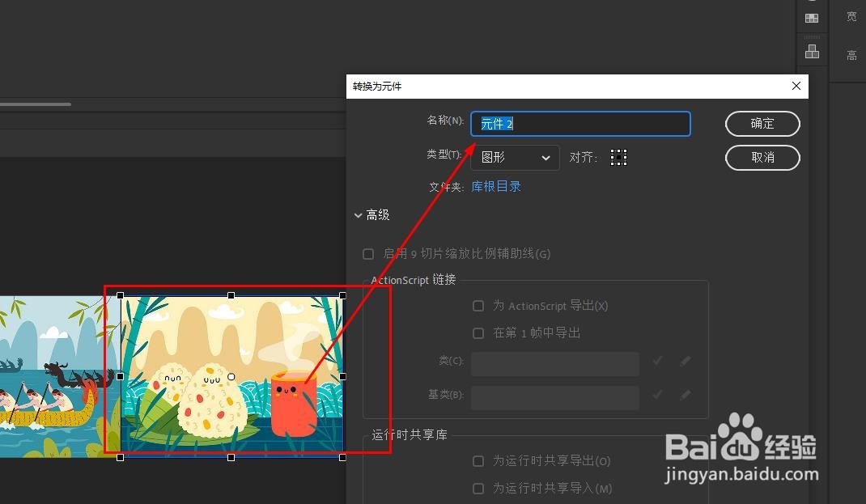Click edit pencil beside 基类 field

[x=685, y=395]
